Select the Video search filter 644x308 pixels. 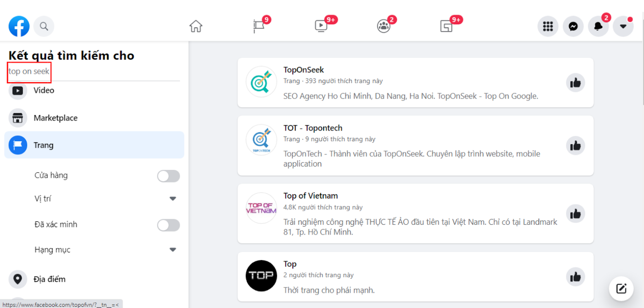coord(43,91)
